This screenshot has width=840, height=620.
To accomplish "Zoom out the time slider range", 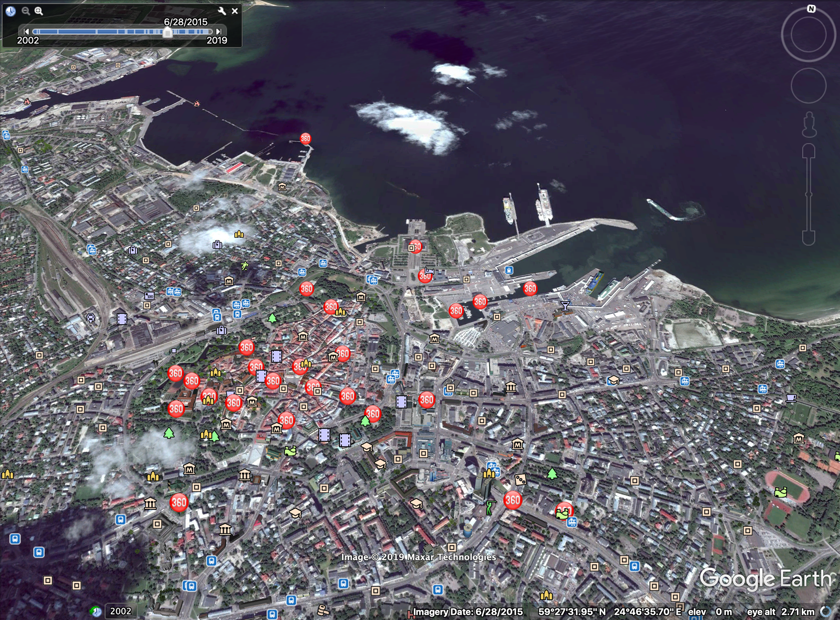I will pos(26,11).
